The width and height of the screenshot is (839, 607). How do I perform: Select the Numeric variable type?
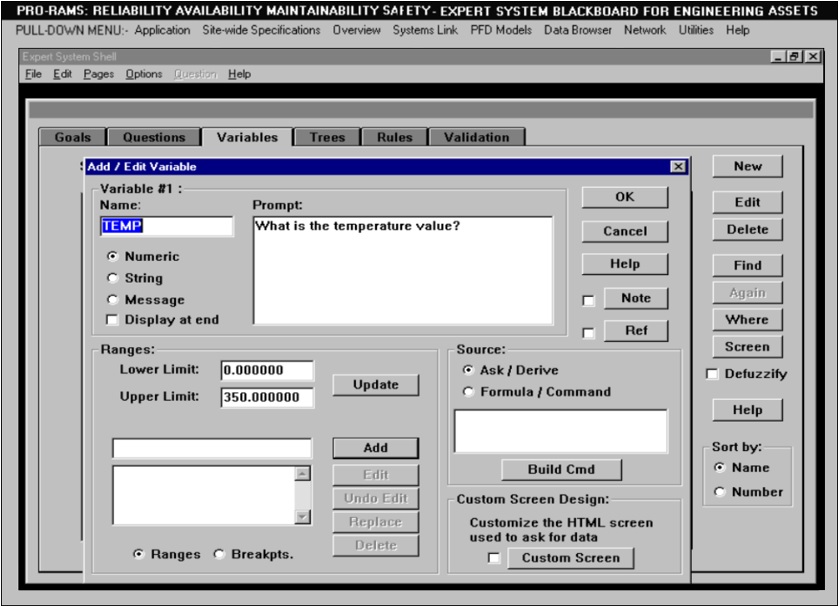pyautogui.click(x=112, y=256)
